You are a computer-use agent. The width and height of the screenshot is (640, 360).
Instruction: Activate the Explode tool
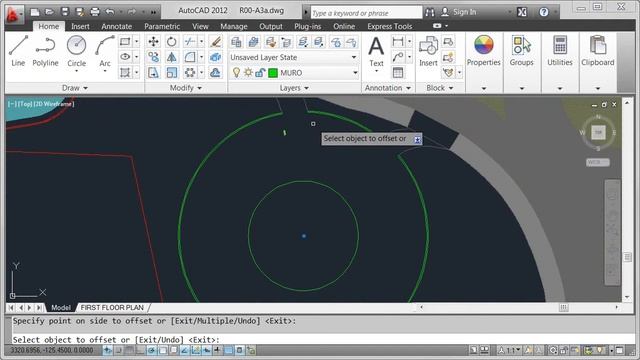coord(215,57)
